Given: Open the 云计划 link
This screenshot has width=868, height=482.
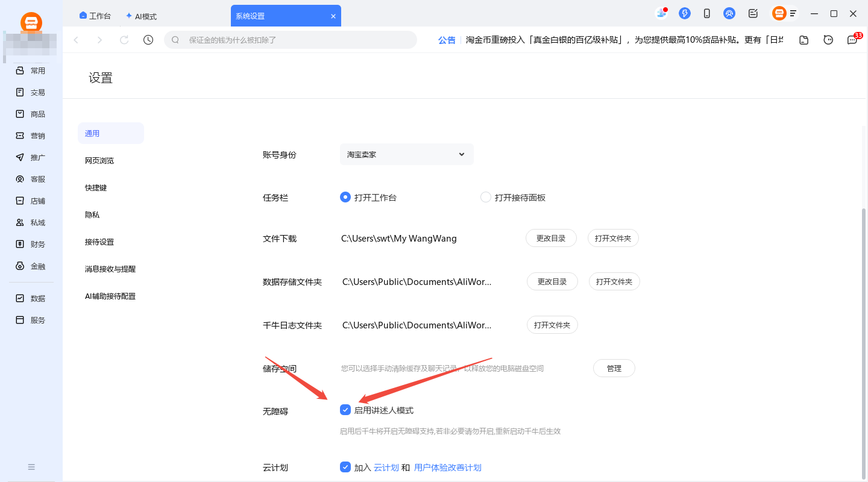Looking at the screenshot, I should tap(386, 468).
